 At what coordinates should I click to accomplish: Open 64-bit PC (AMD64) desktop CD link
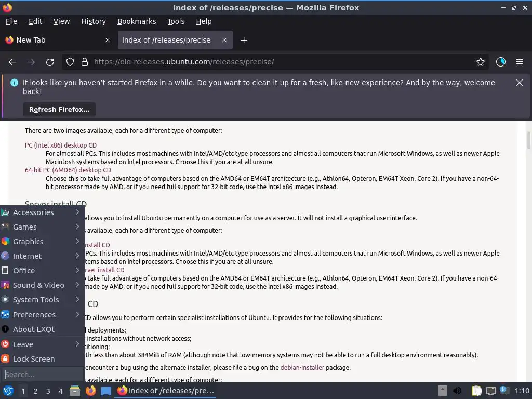pyautogui.click(x=68, y=170)
